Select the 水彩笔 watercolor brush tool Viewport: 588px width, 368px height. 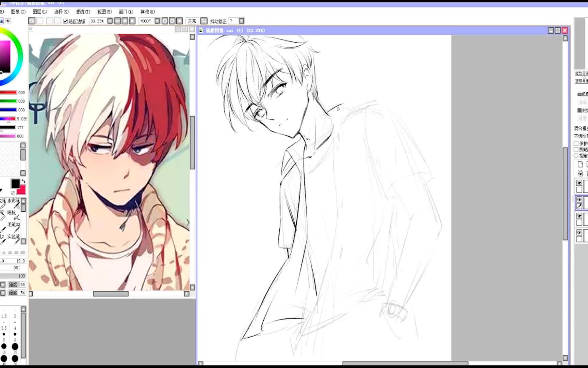pos(14,203)
